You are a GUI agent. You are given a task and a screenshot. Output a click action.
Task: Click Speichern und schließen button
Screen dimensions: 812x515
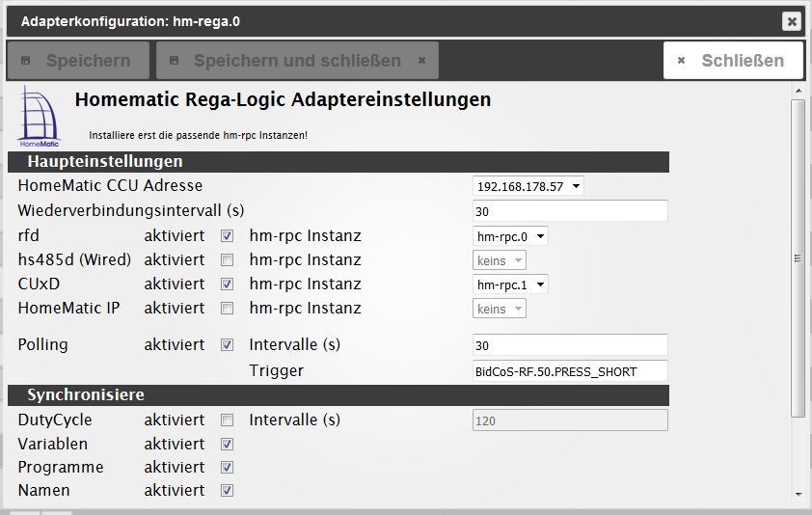[297, 61]
